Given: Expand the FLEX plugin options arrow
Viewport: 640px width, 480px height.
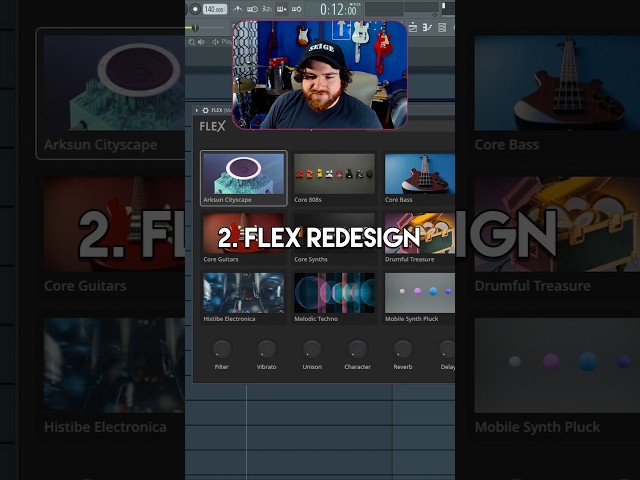Looking at the screenshot, I should pos(197,110).
